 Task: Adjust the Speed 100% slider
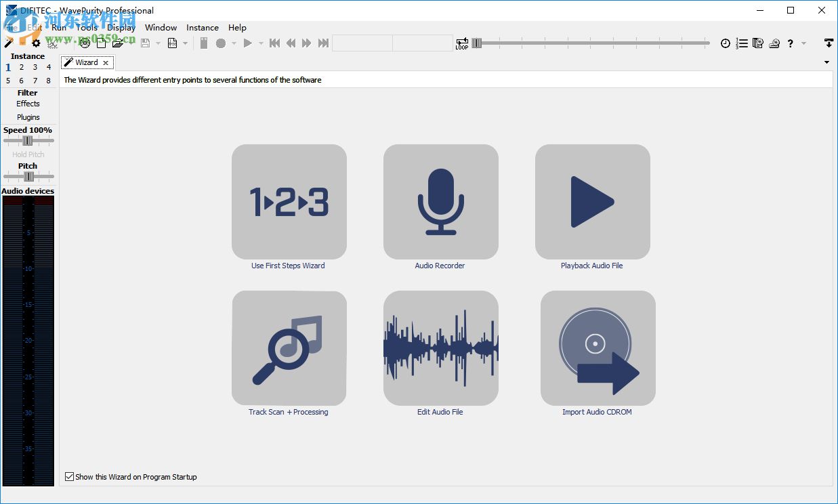click(28, 141)
